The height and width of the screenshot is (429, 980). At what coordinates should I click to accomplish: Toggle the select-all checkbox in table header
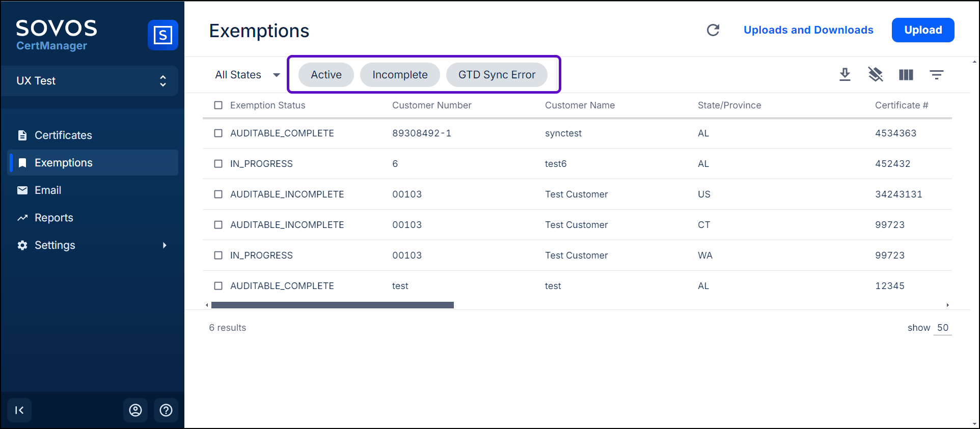click(x=219, y=105)
